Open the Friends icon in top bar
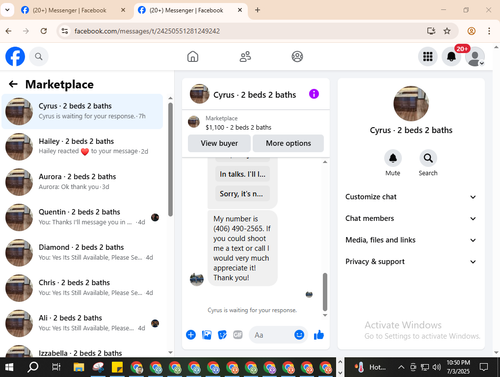The image size is (500, 377). tap(245, 56)
